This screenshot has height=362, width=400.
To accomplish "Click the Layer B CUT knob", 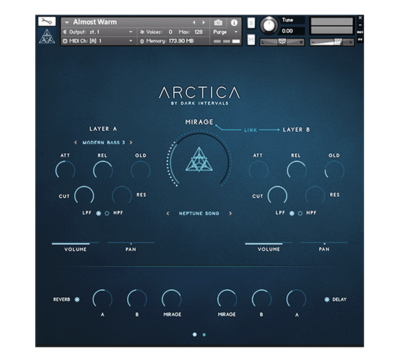I will [277, 195].
